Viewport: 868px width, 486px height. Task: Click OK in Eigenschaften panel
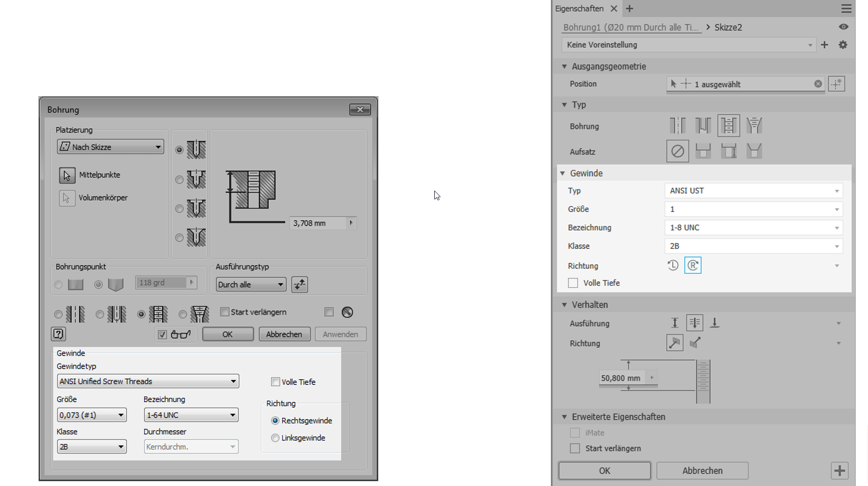point(605,471)
